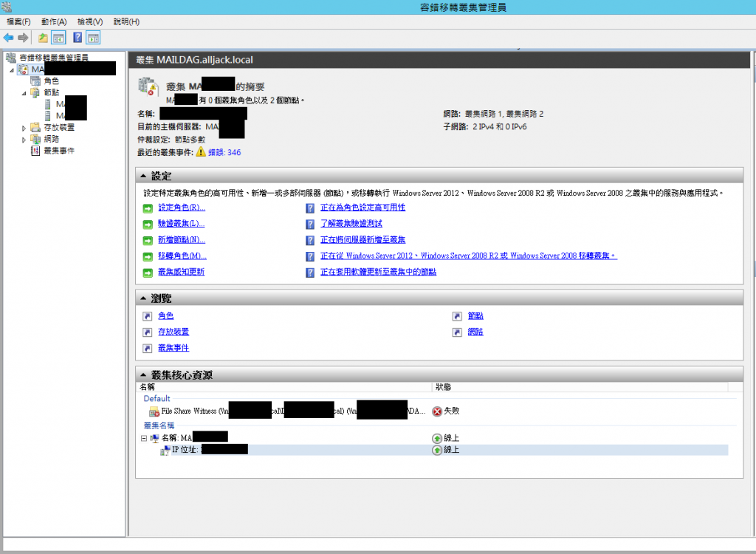Click green arrow icon beside 設定角色
This screenshot has width=756, height=554.
tap(148, 209)
